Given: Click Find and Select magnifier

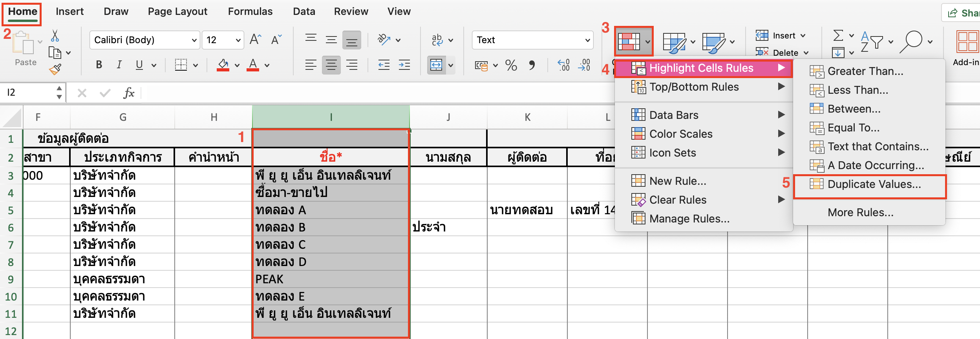Looking at the screenshot, I should [x=911, y=42].
